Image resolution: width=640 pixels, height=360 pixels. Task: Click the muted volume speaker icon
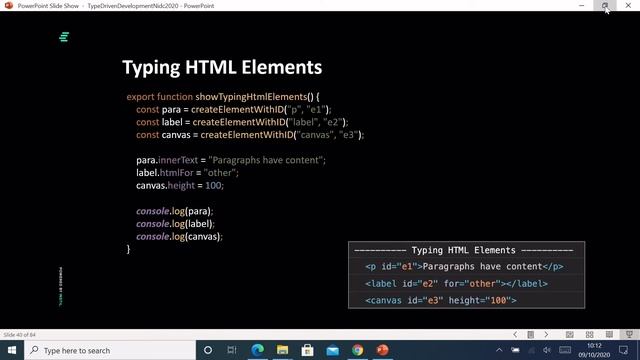[547, 350]
